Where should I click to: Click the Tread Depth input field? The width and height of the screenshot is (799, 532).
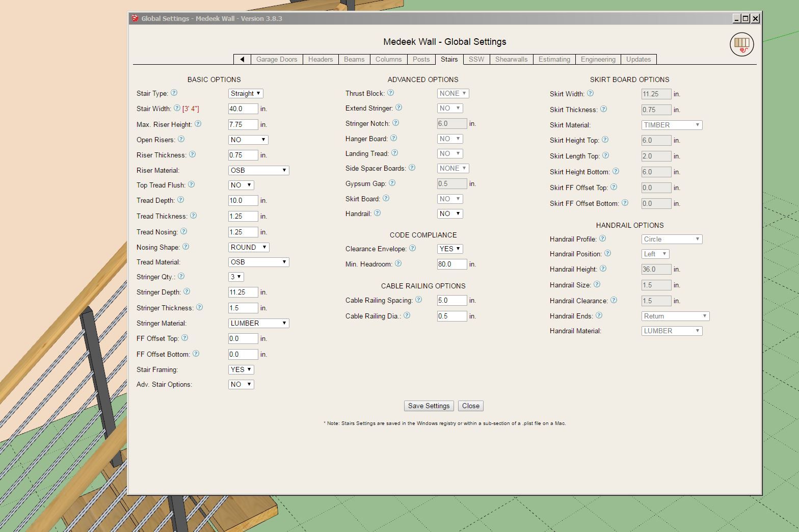pyautogui.click(x=243, y=200)
